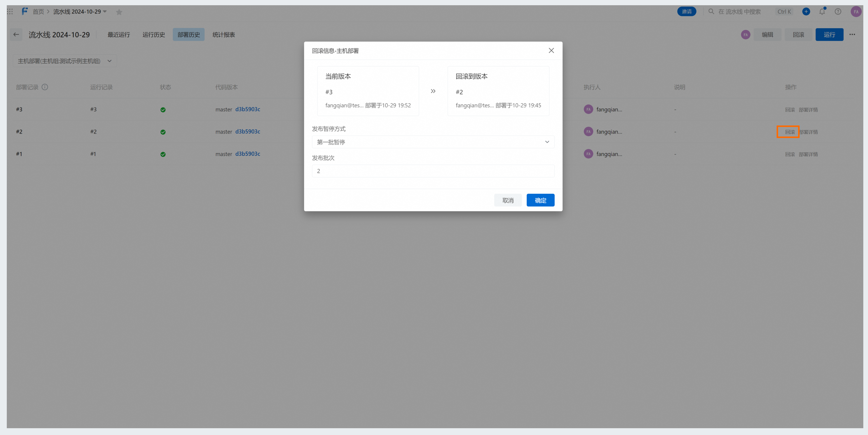Screen dimensions: 868x435
Task: Click the 代码版本 column header
Action: pyautogui.click(x=226, y=87)
